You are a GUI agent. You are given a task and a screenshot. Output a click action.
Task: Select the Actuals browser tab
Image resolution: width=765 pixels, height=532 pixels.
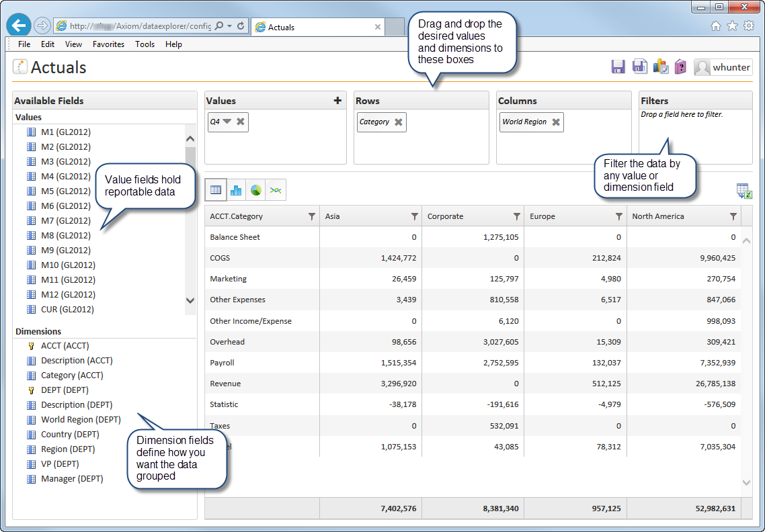tap(318, 28)
